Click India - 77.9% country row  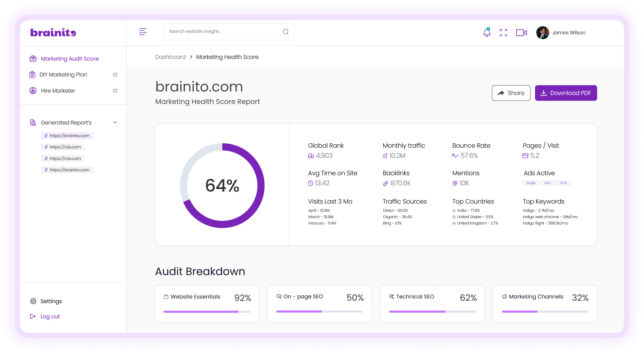(466, 211)
